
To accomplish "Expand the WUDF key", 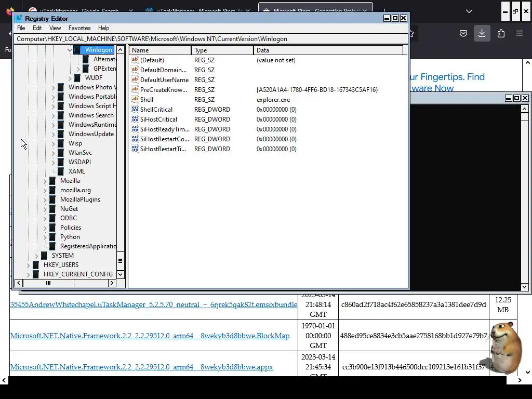I will click(x=70, y=78).
